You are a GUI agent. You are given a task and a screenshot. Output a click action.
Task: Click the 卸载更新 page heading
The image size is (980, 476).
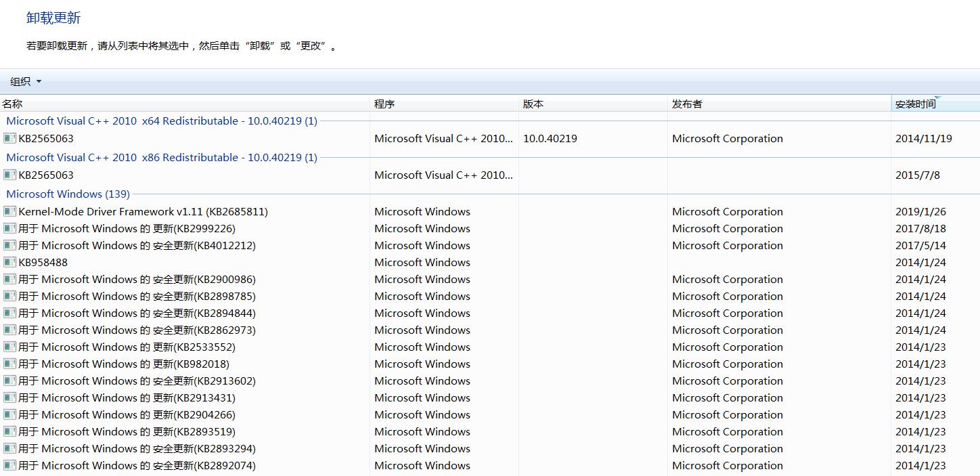(53, 18)
